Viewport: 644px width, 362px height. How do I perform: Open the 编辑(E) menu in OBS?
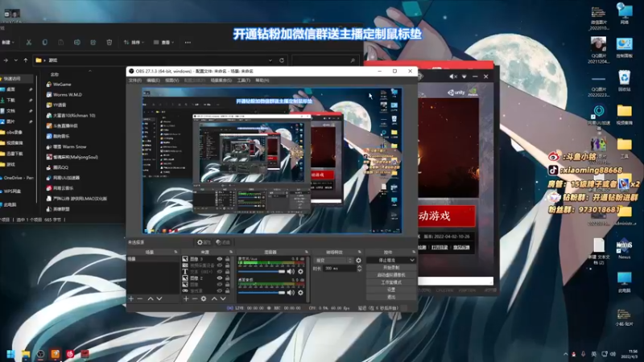[x=153, y=80]
